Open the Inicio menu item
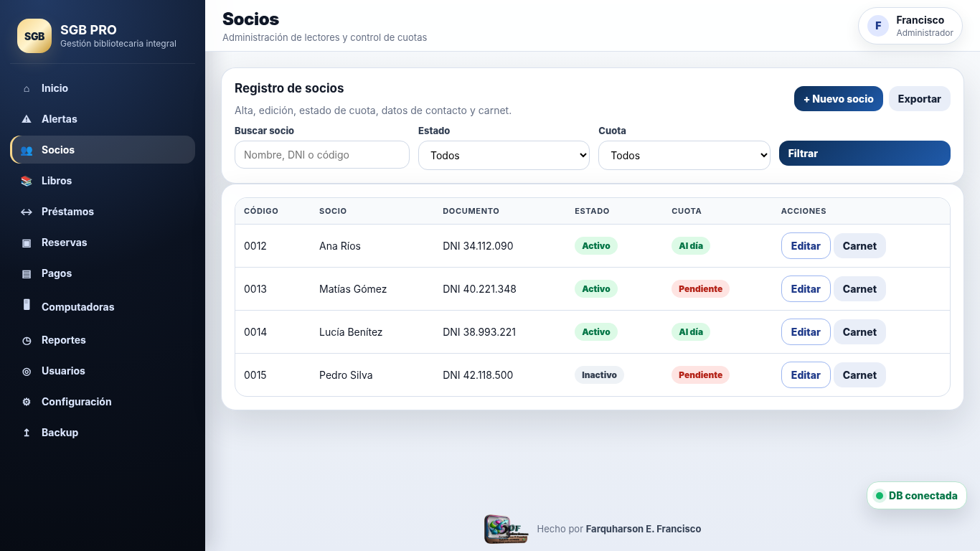The height and width of the screenshot is (551, 980). tap(103, 88)
